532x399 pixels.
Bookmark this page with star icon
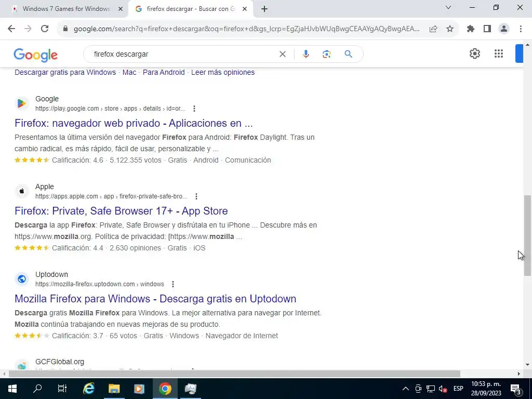(x=450, y=29)
